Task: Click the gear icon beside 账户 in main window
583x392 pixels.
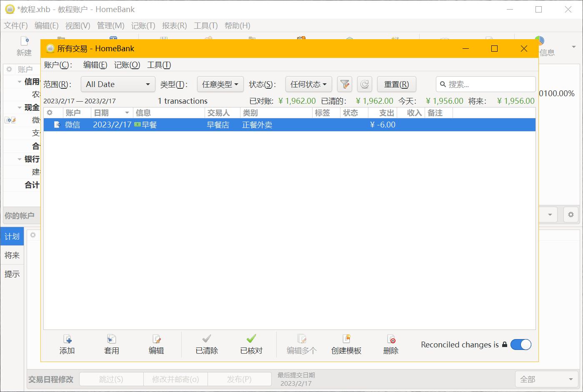Action: [x=9, y=69]
